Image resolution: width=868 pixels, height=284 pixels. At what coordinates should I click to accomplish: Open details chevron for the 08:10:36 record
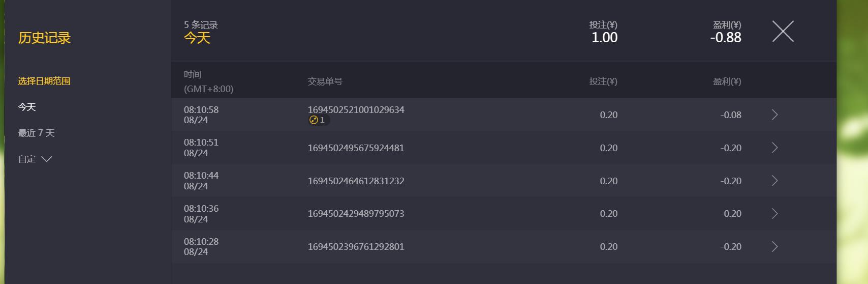774,214
